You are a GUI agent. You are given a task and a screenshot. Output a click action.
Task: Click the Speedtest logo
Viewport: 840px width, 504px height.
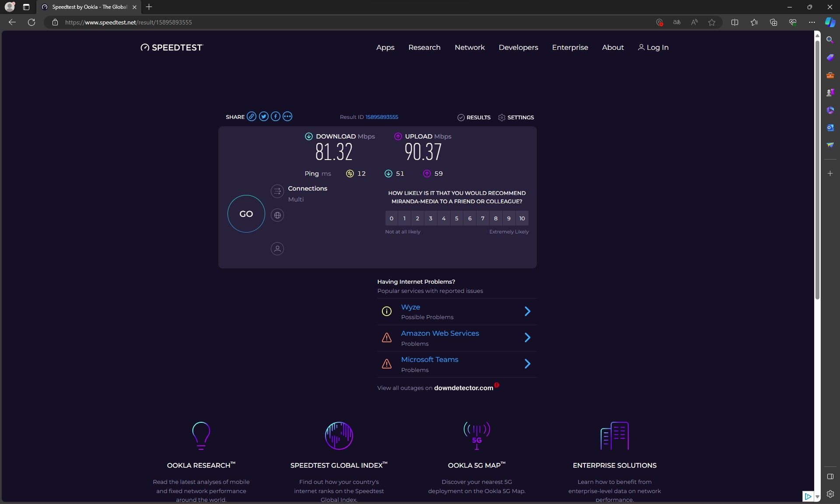tap(172, 47)
